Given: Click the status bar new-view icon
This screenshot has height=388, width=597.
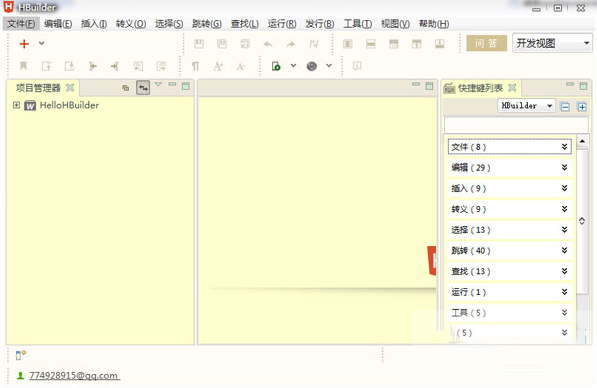Looking at the screenshot, I should (21, 355).
